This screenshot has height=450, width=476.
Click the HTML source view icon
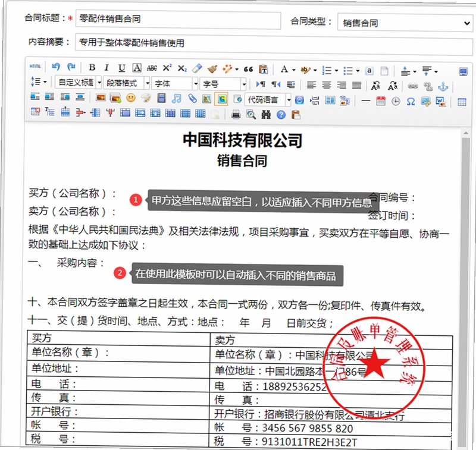(x=35, y=66)
